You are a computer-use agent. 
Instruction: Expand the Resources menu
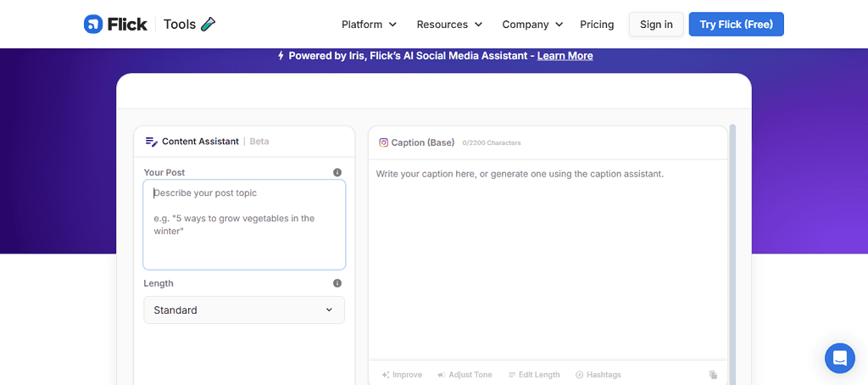449,25
